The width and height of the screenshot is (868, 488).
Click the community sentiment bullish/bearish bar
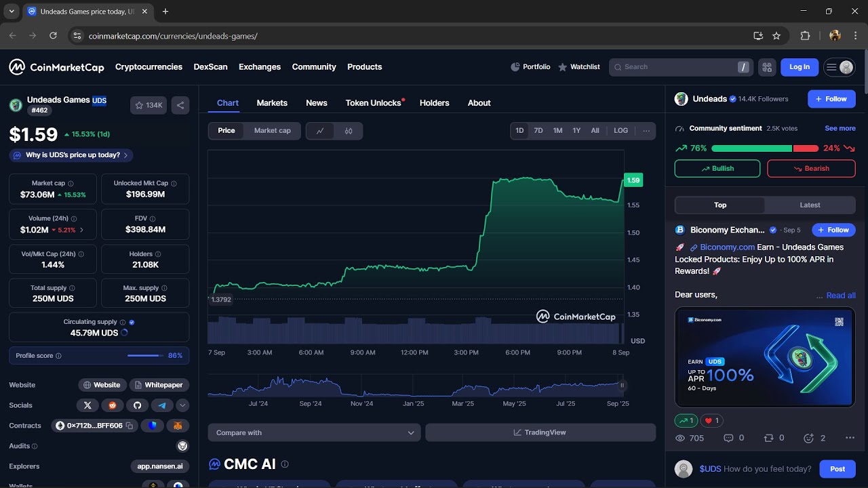(765, 148)
